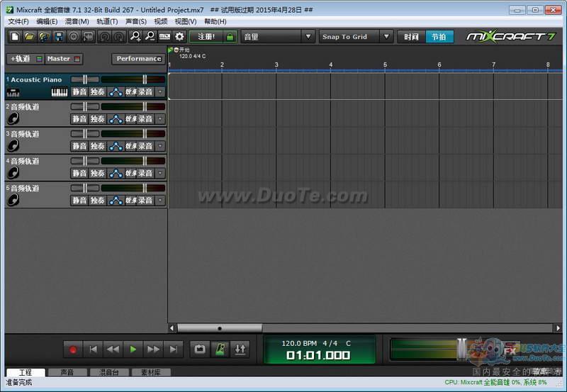Open the 音量 automation type dropdown

click(x=277, y=37)
